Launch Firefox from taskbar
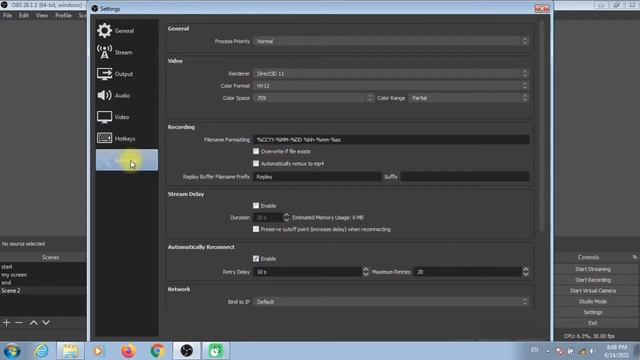Viewport: 640px width, 360px height. (x=128, y=351)
